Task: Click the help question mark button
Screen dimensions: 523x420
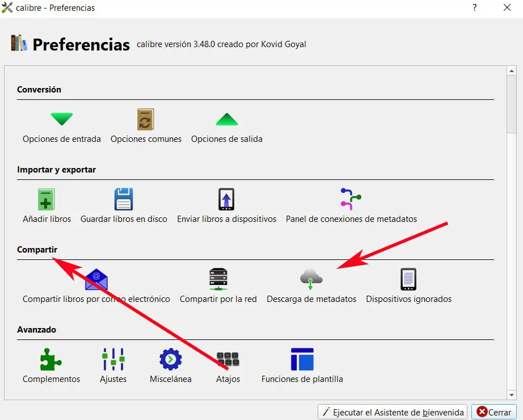Action: [x=475, y=8]
